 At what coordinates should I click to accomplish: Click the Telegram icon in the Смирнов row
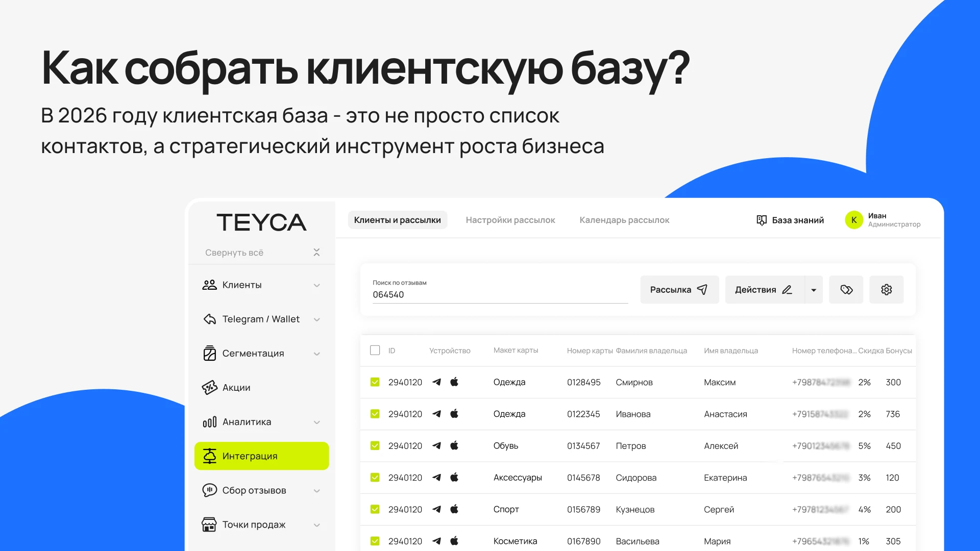point(436,382)
